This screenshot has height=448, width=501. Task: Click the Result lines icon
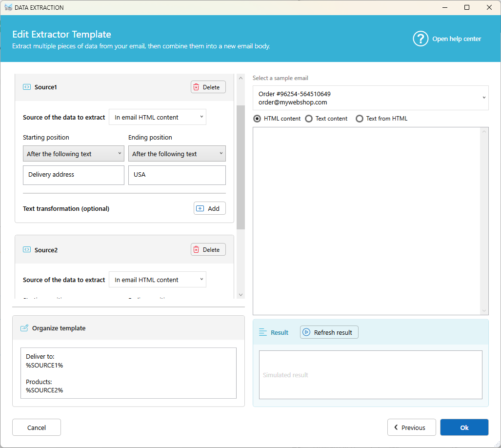262,332
